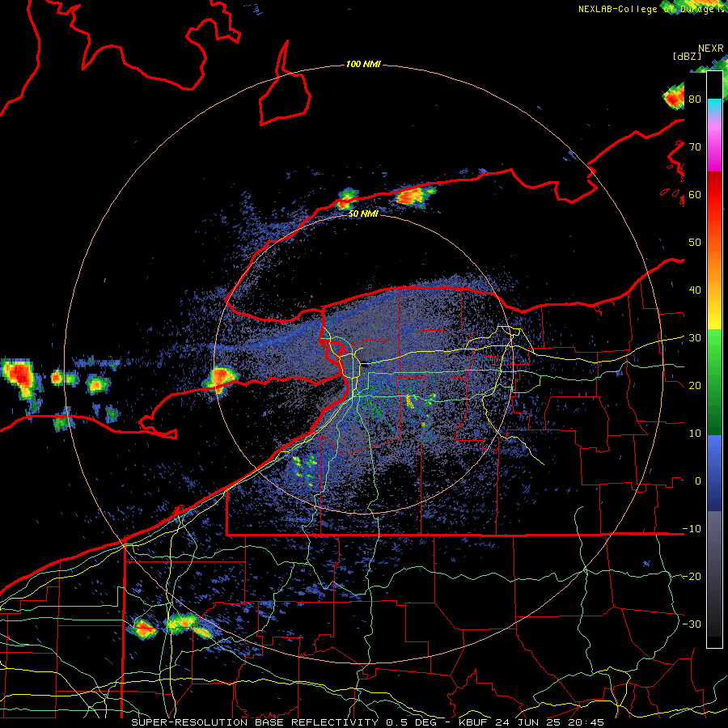Click the KBUF station identifier
This screenshot has height=728, width=728.
(472, 722)
